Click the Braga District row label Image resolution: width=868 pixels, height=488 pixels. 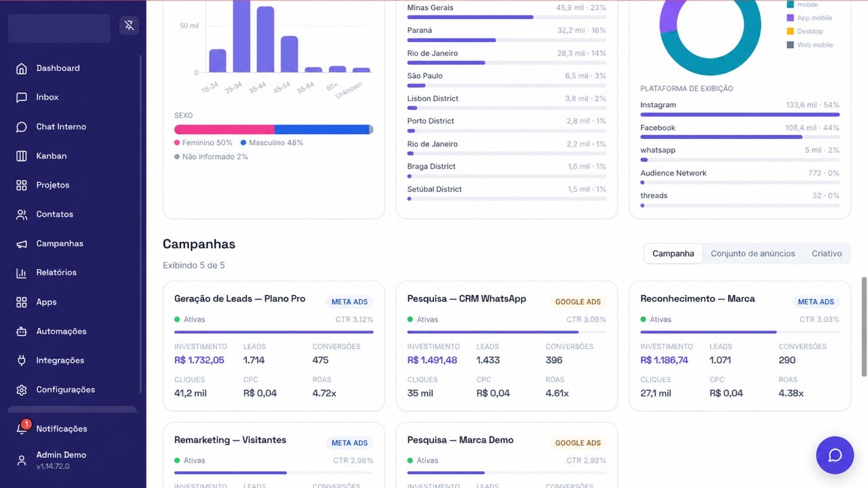pyautogui.click(x=431, y=167)
